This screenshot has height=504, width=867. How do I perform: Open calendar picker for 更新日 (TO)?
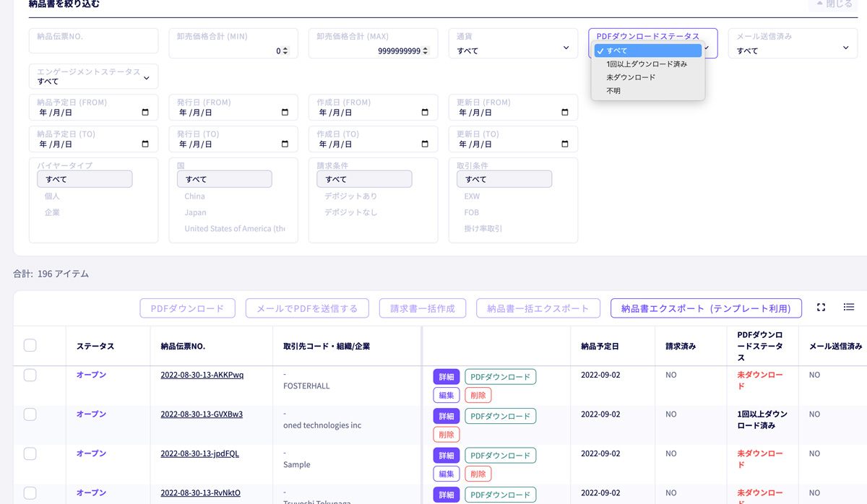[565, 144]
